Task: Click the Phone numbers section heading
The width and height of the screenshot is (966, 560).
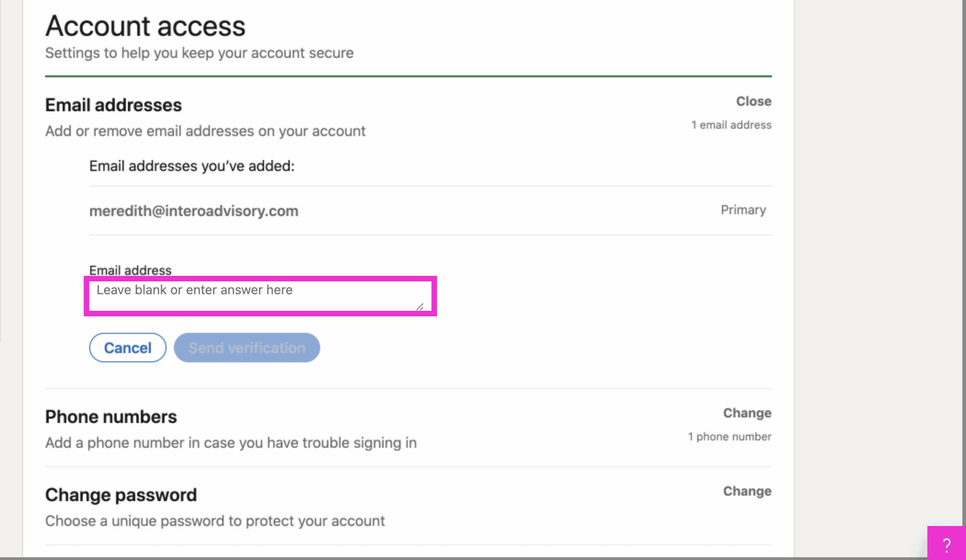Action: click(x=111, y=417)
